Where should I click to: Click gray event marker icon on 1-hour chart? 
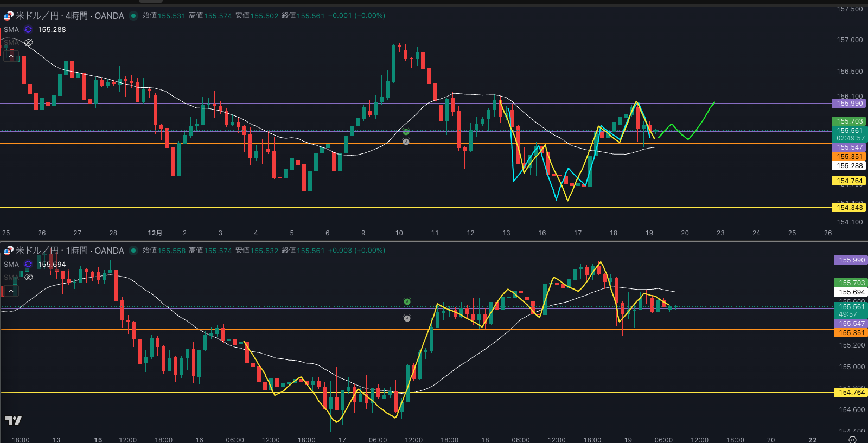point(407,318)
